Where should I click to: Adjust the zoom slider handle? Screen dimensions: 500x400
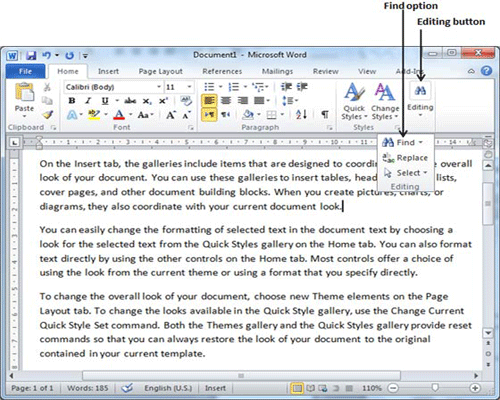click(x=435, y=388)
